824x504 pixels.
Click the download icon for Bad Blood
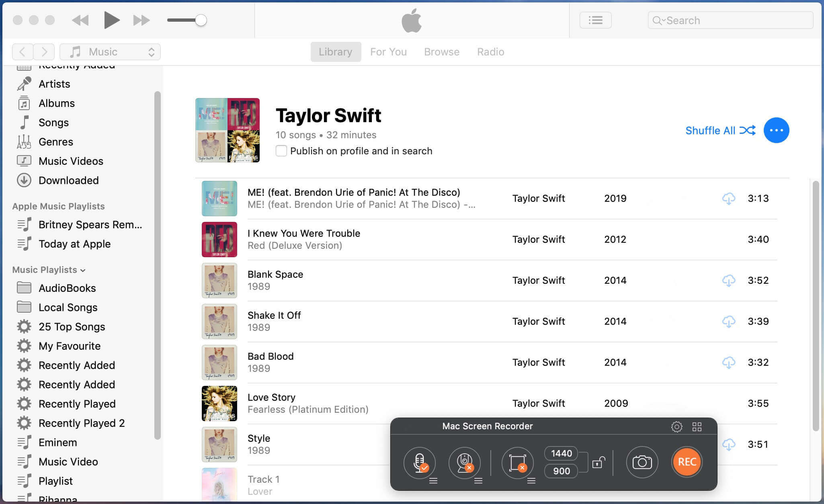(728, 361)
